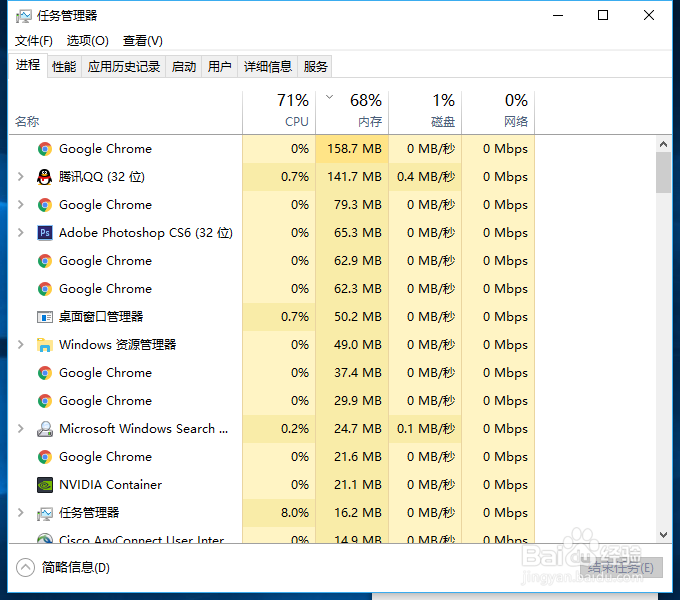
Task: Click the 8.0% CPU cell
Action: (x=279, y=513)
